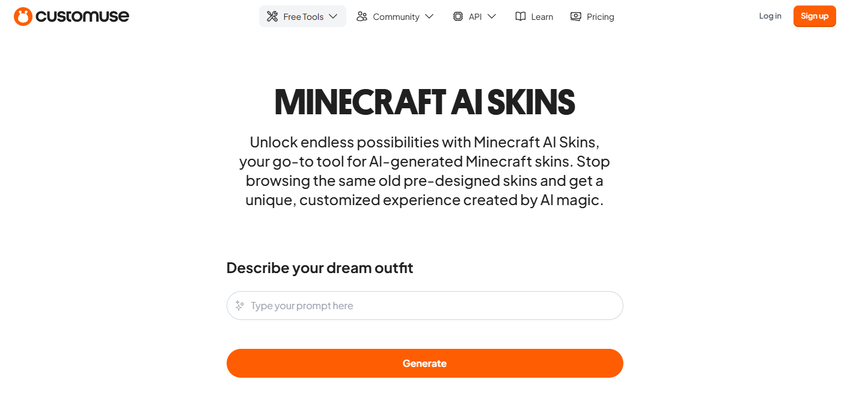
Task: Expand the Community dropdown chevron
Action: coord(429,16)
